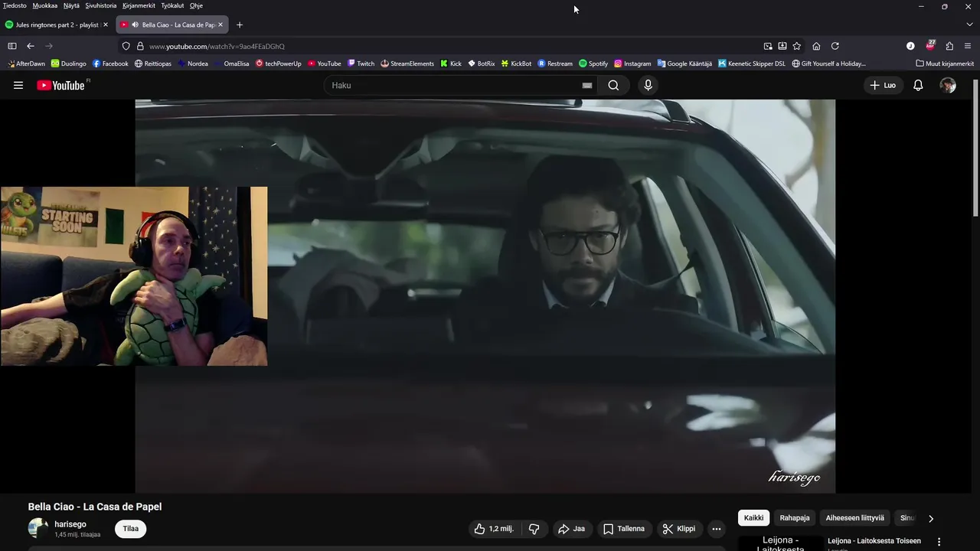Screen dimensions: 980x551
Task: View site information shield icon
Action: click(126, 46)
